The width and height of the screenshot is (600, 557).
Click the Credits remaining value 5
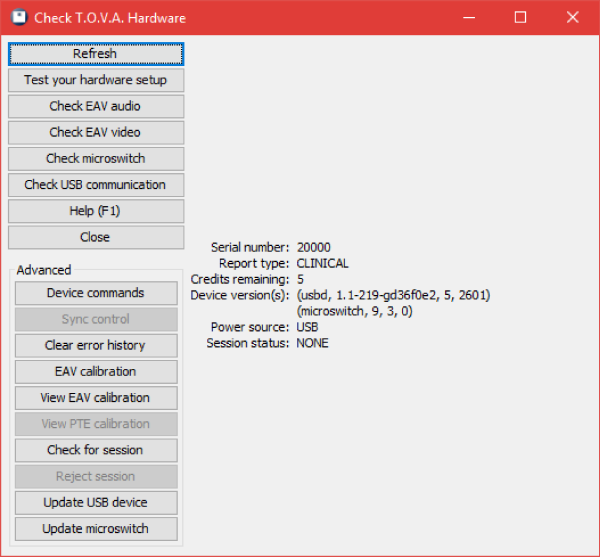click(x=300, y=280)
